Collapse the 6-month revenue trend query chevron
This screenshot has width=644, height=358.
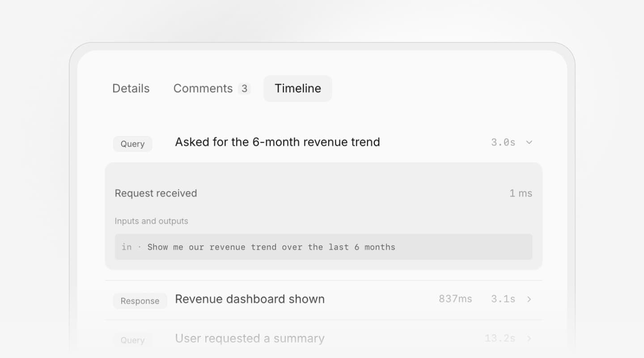coord(529,142)
